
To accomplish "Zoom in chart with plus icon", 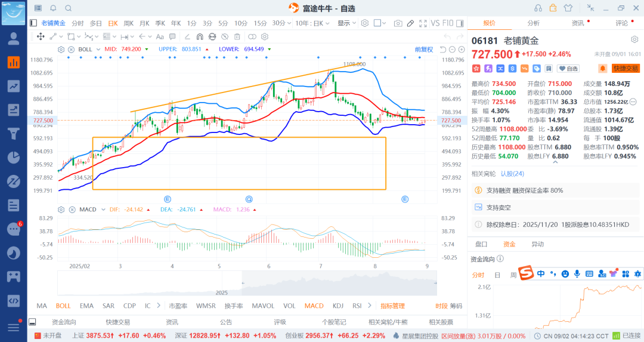I will click(x=462, y=50).
